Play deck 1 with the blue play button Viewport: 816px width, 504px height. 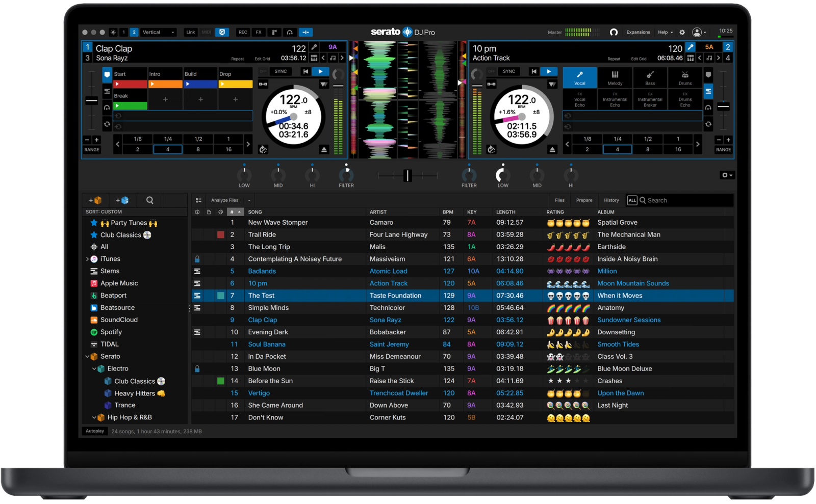[x=320, y=71]
